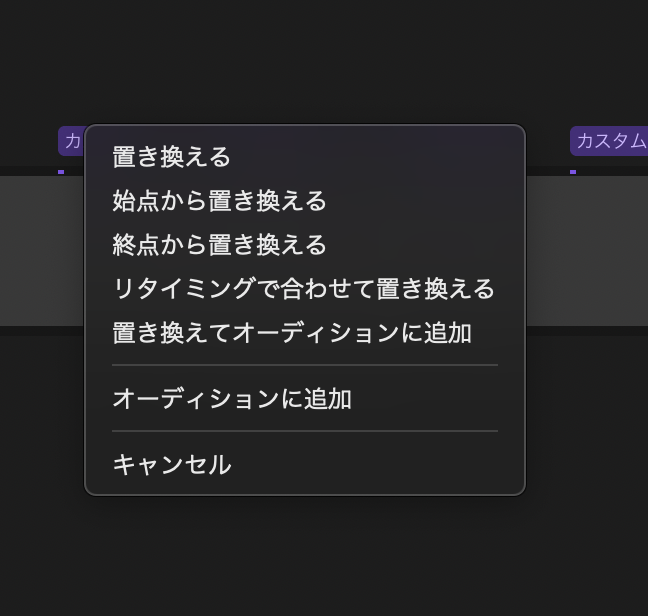Image resolution: width=648 pixels, height=616 pixels.
Task: Pick the standalone オーディションに追加 item
Action: tap(232, 399)
